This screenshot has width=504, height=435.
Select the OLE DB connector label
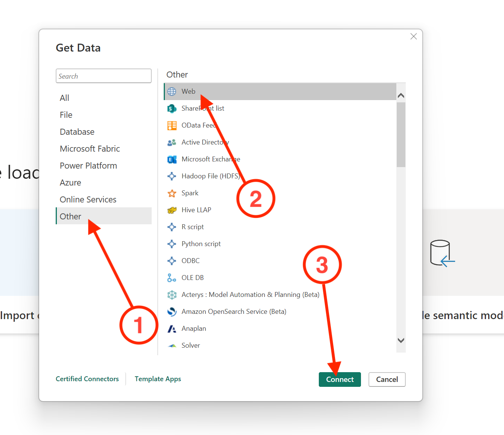[192, 278]
